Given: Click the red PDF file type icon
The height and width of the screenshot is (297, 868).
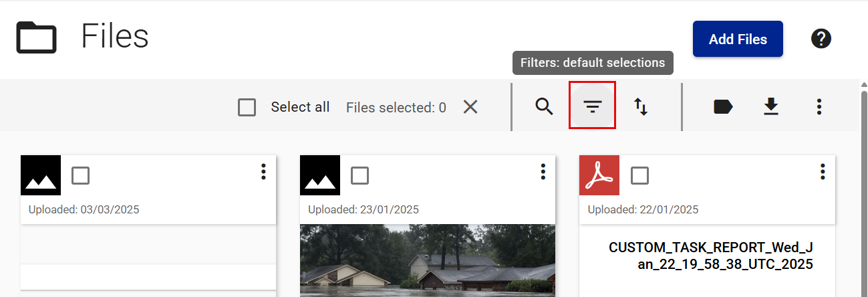Looking at the screenshot, I should coord(599,175).
